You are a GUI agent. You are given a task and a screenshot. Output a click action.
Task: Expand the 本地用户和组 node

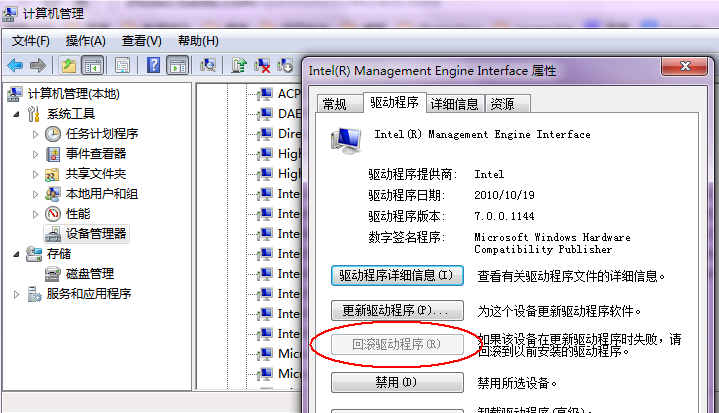35,194
